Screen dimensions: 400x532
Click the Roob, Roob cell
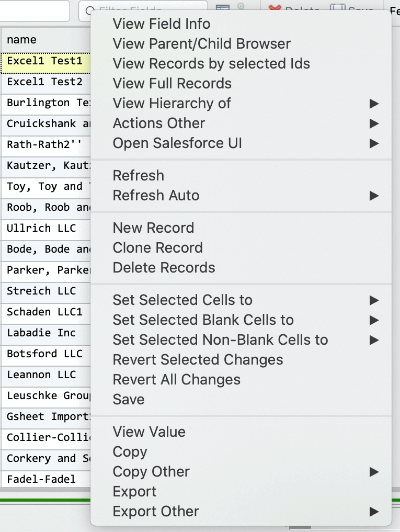[46, 209]
